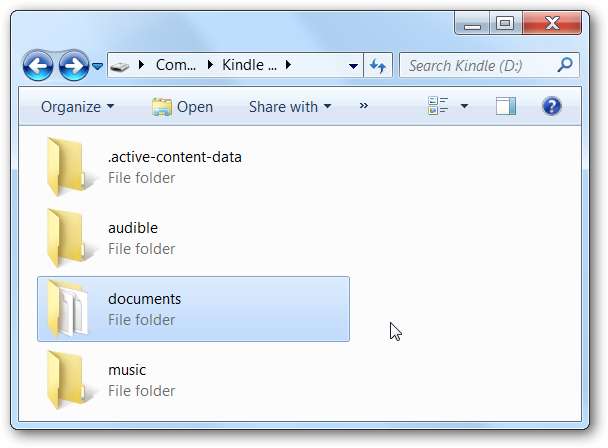Viewport: 608px width, 448px height.
Task: Click the drive icon in address bar
Action: click(x=120, y=66)
